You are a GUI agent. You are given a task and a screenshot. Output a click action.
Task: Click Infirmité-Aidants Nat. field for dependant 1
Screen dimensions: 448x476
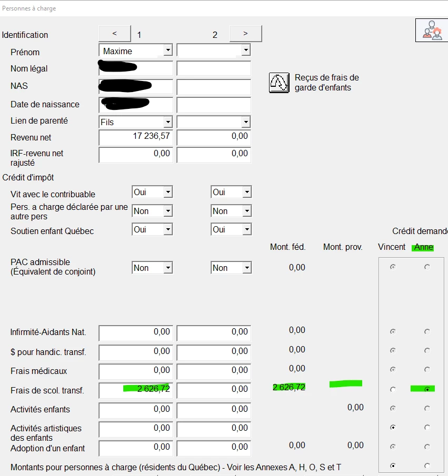pyautogui.click(x=135, y=333)
